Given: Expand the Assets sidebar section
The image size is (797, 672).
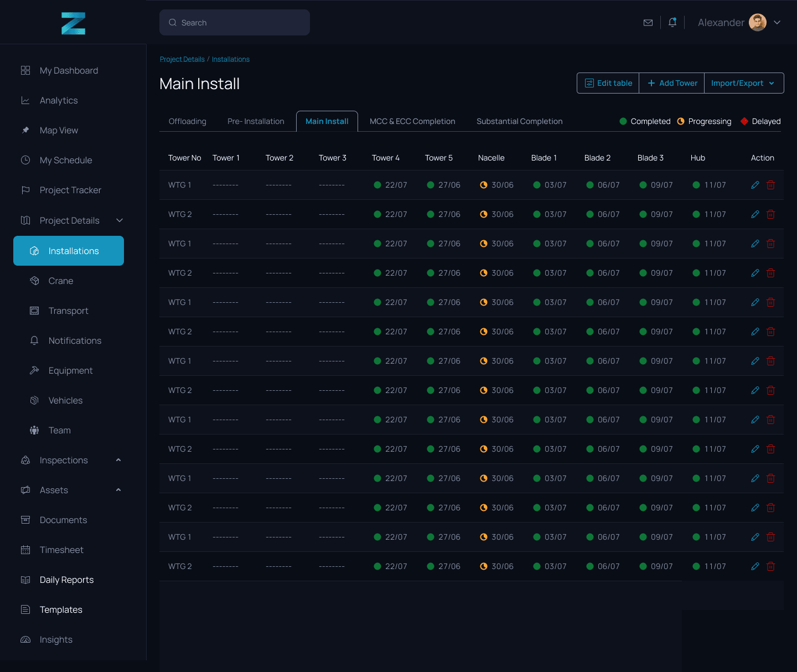Looking at the screenshot, I should pos(118,490).
